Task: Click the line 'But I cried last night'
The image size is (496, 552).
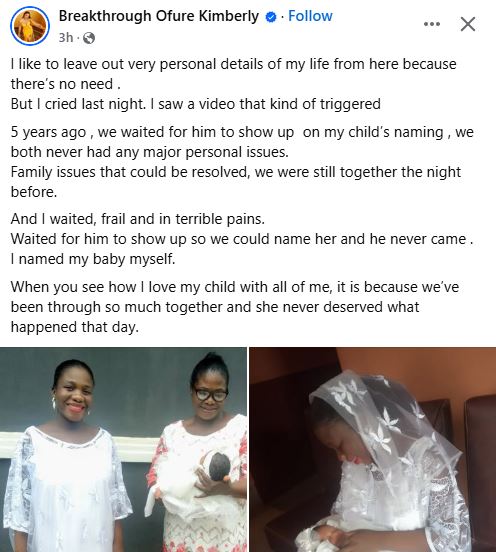Action: click(195, 104)
